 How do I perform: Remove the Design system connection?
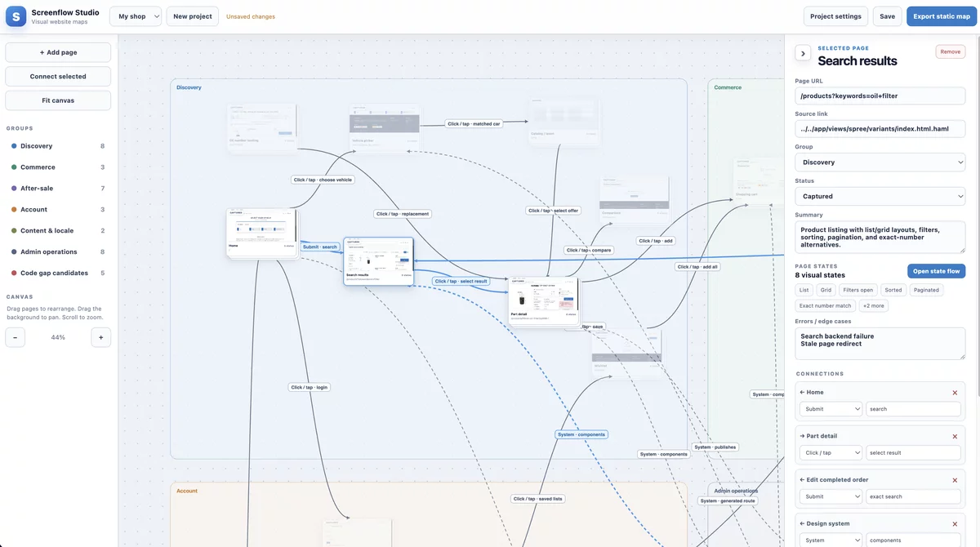[955, 524]
